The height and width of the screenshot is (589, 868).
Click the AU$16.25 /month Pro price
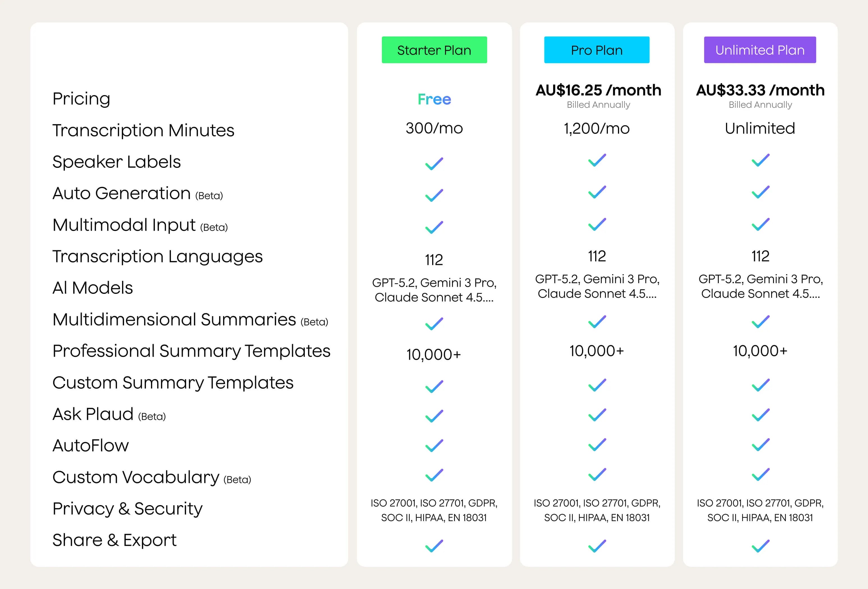click(x=598, y=90)
